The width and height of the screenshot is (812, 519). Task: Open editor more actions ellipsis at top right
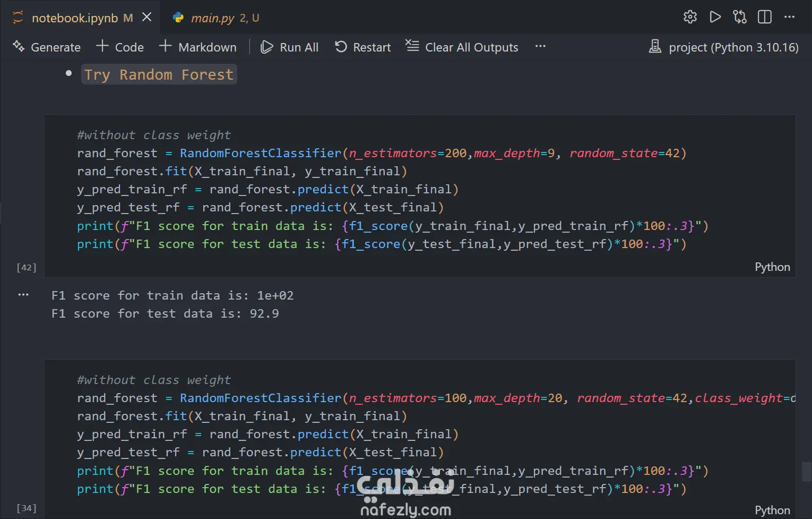pyautogui.click(x=790, y=17)
